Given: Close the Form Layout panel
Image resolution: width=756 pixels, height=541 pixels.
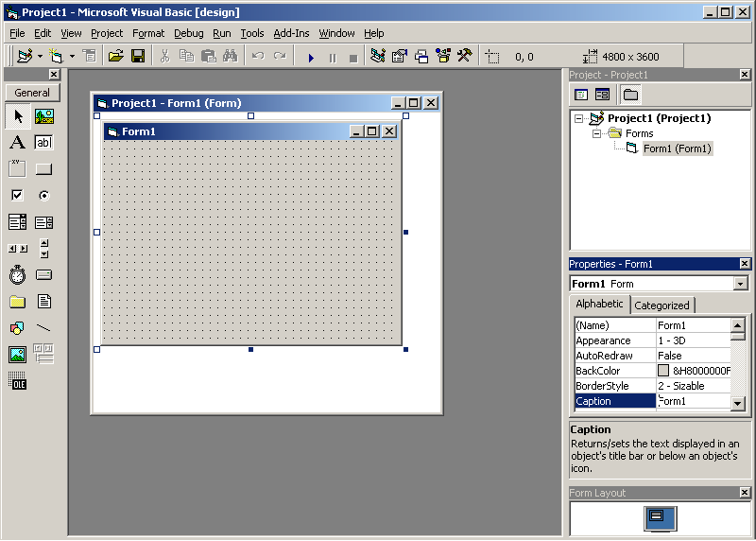Looking at the screenshot, I should click(x=745, y=492).
